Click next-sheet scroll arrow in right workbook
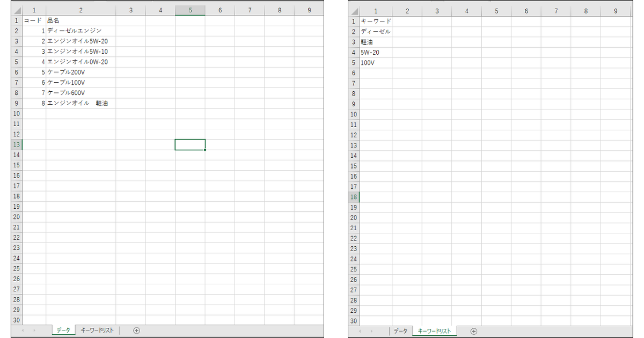The image size is (644, 338). point(371,331)
